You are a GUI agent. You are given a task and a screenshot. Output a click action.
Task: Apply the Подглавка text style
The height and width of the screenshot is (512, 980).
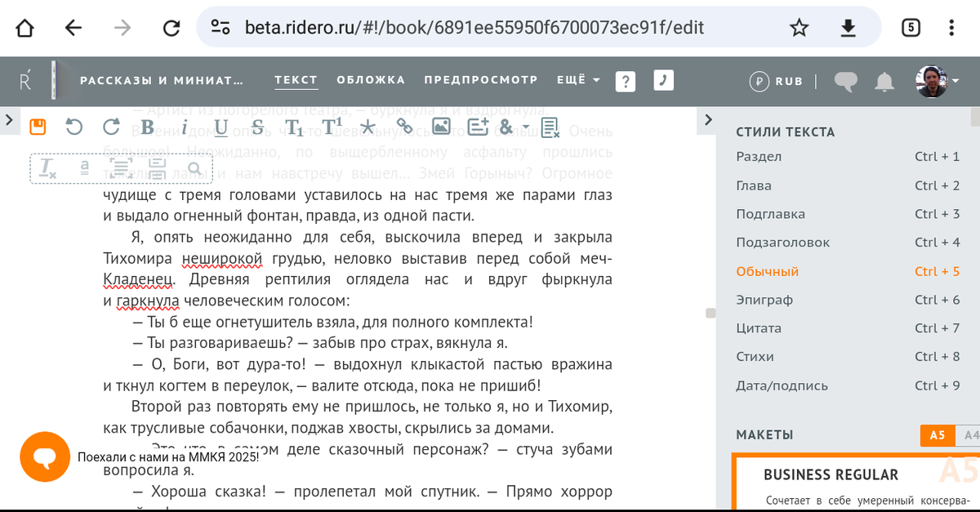[x=848, y=214]
